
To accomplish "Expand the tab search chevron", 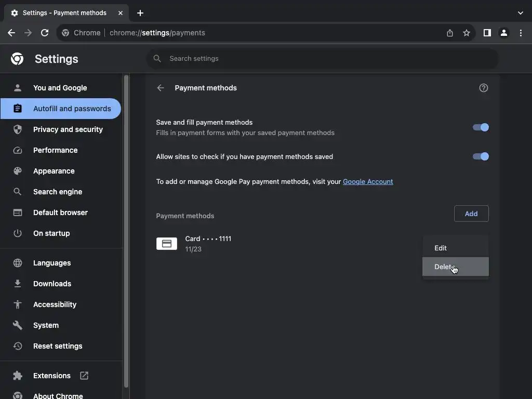I will [521, 13].
